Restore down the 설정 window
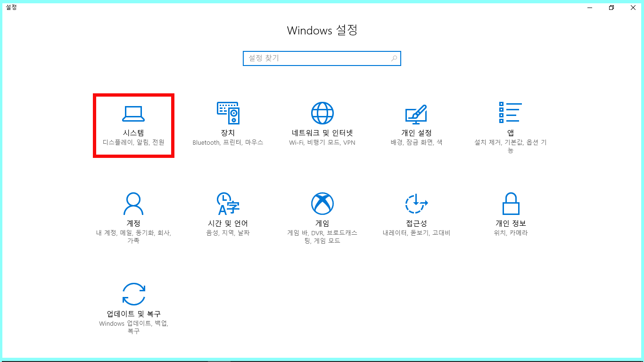This screenshot has width=644, height=362. (611, 8)
